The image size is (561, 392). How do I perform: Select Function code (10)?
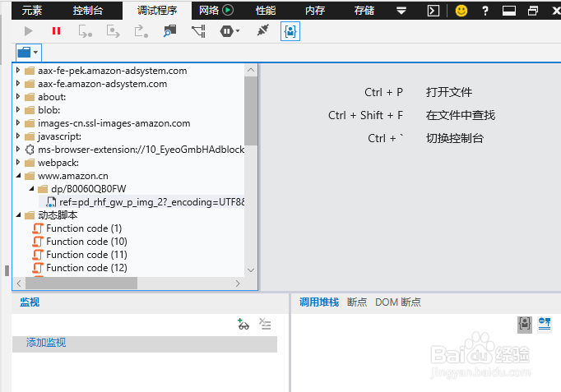click(86, 242)
